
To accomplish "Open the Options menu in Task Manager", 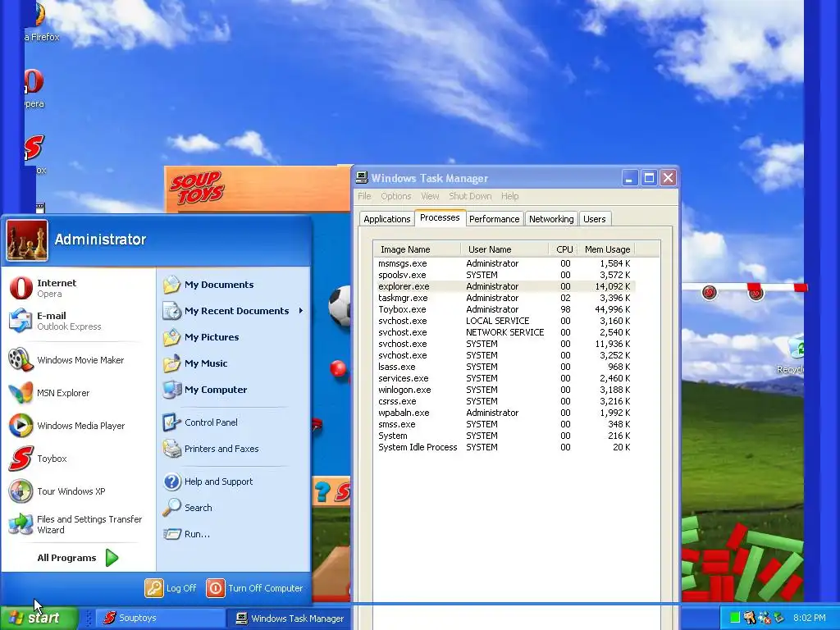I will (396, 196).
